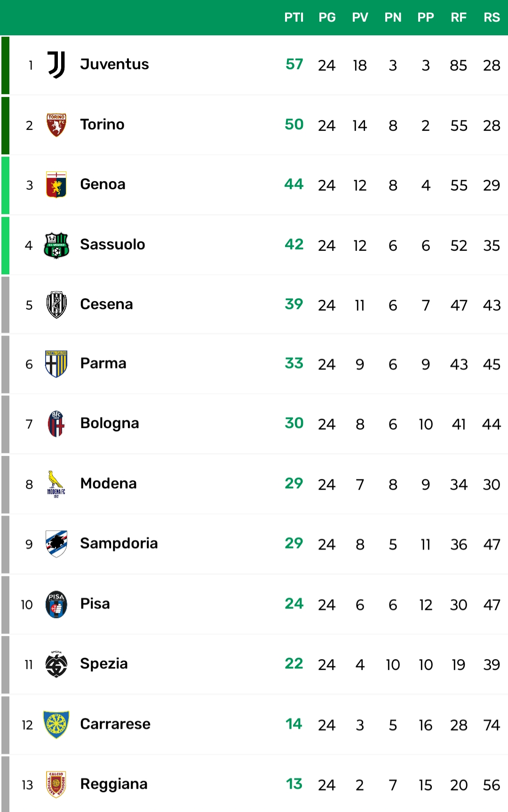Select the Genoa crest icon
Viewport: 508px width, 812px height.
(x=56, y=184)
